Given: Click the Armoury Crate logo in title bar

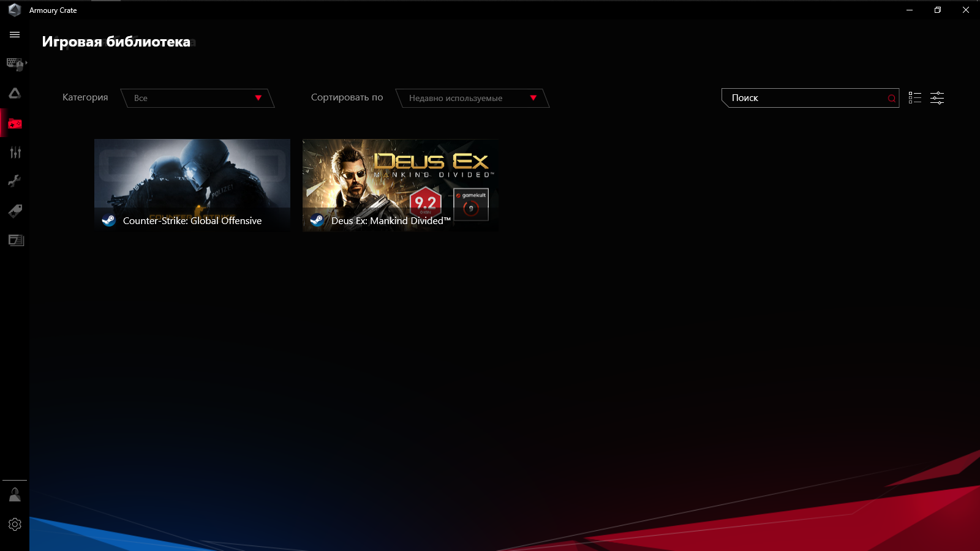Looking at the screenshot, I should pos(15,10).
